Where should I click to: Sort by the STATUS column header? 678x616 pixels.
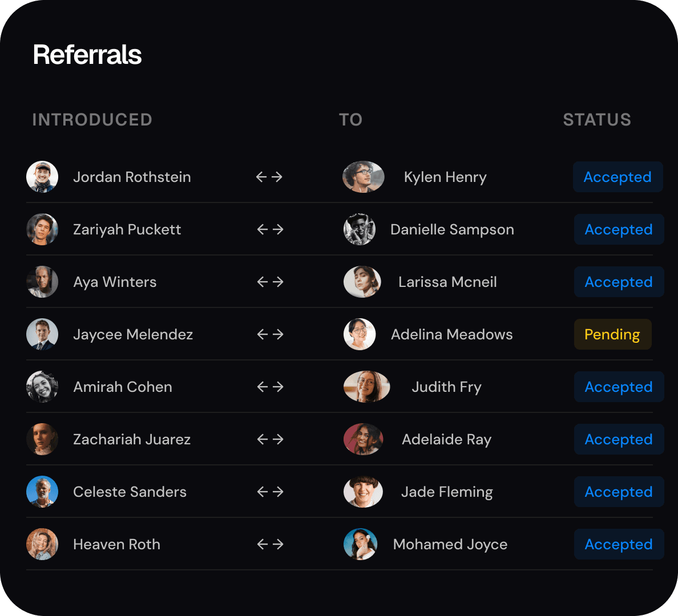click(597, 120)
